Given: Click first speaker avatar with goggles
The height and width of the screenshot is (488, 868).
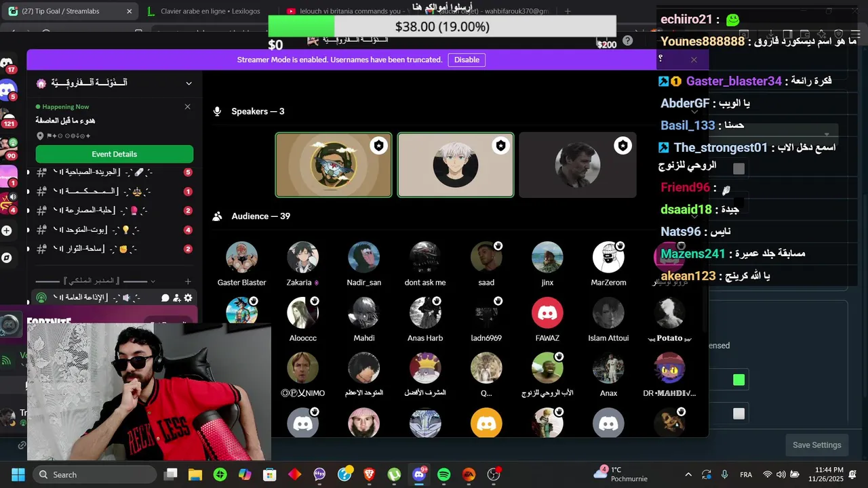Looking at the screenshot, I should [x=334, y=165].
